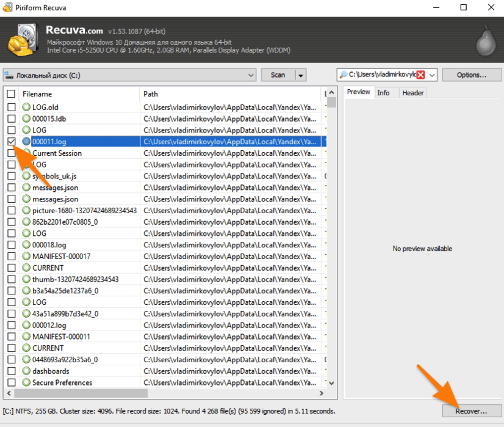
Task: Click the status icon for 000012.log
Action: 26,325
